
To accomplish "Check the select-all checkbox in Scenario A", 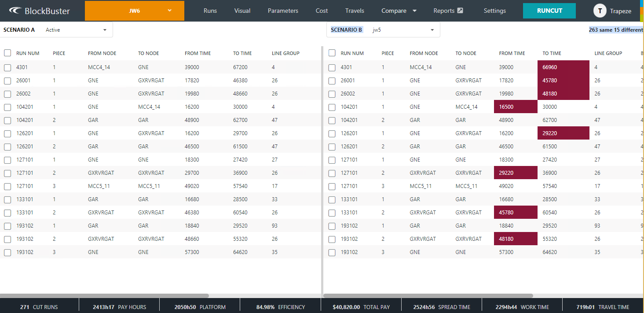I will [7, 52].
